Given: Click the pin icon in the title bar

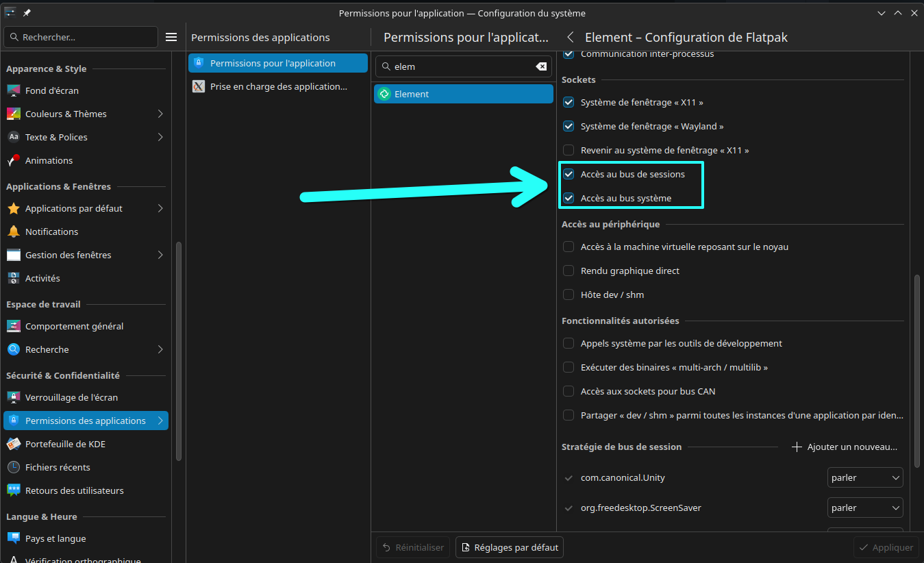Looking at the screenshot, I should point(27,13).
